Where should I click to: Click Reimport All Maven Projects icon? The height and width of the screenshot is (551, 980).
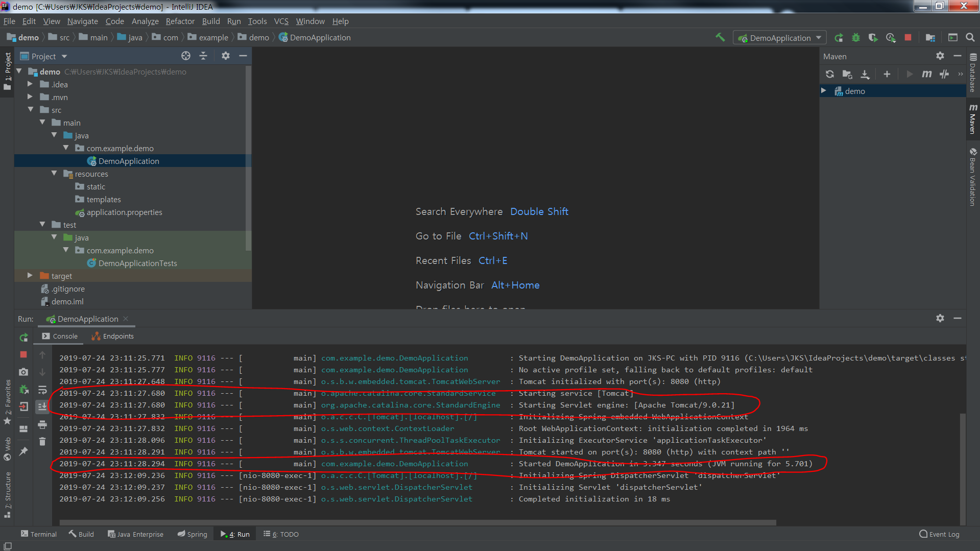point(830,74)
